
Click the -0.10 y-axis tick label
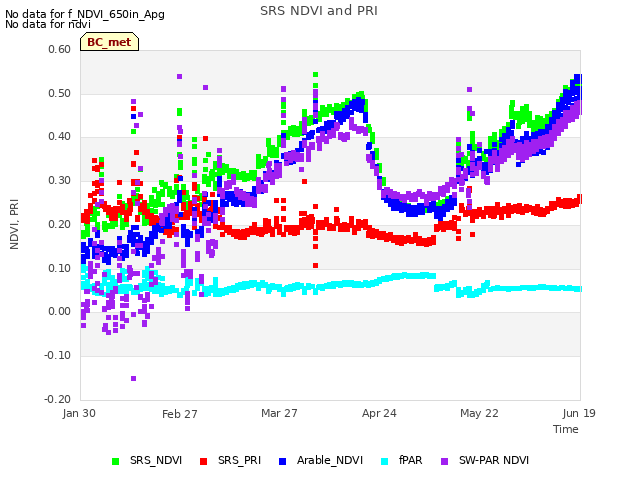pos(58,355)
